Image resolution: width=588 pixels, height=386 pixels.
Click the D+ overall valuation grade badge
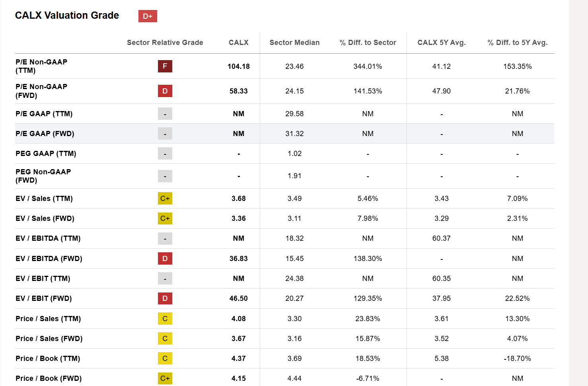coord(148,16)
